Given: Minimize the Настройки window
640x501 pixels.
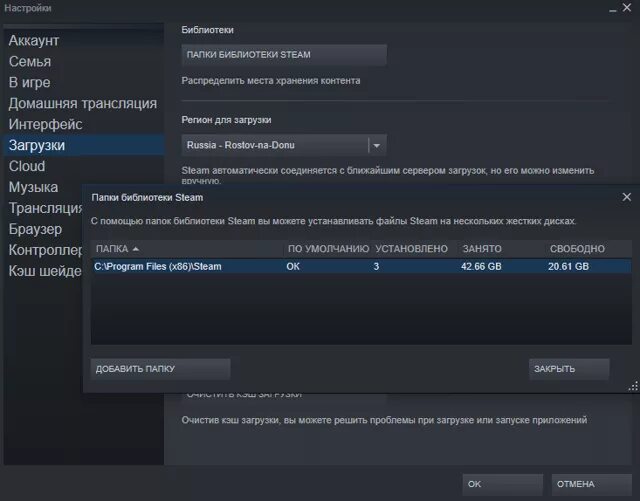Looking at the screenshot, I should point(613,8).
